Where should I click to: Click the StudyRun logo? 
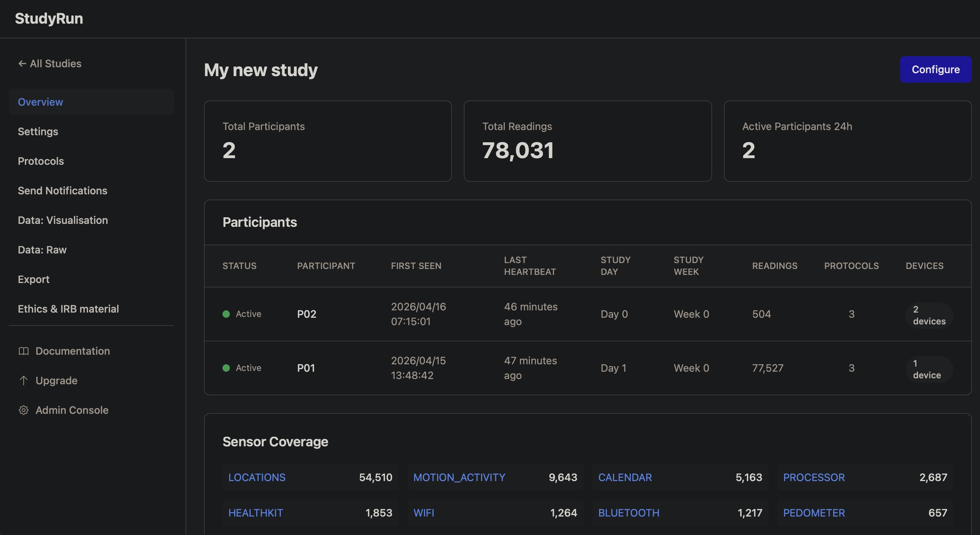click(x=49, y=18)
